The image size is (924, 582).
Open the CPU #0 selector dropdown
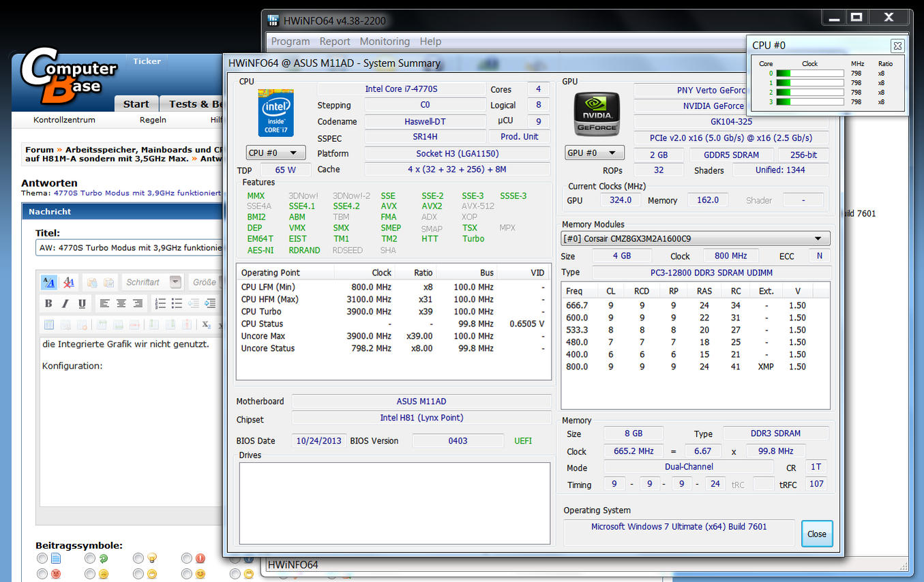point(275,153)
